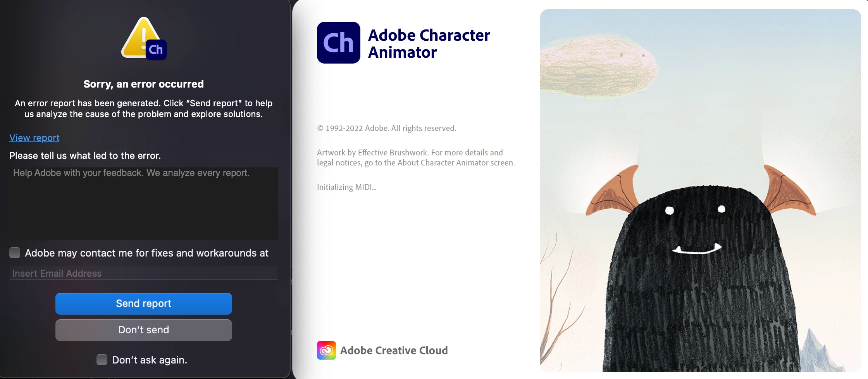Screen dimensions: 868x379
Task: Click the Don't send button
Action: [144, 330]
